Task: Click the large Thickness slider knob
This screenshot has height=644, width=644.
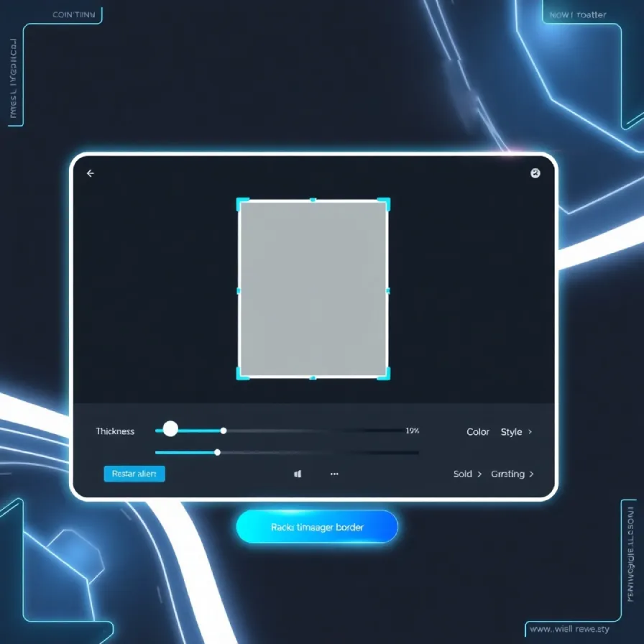Action: tap(170, 429)
